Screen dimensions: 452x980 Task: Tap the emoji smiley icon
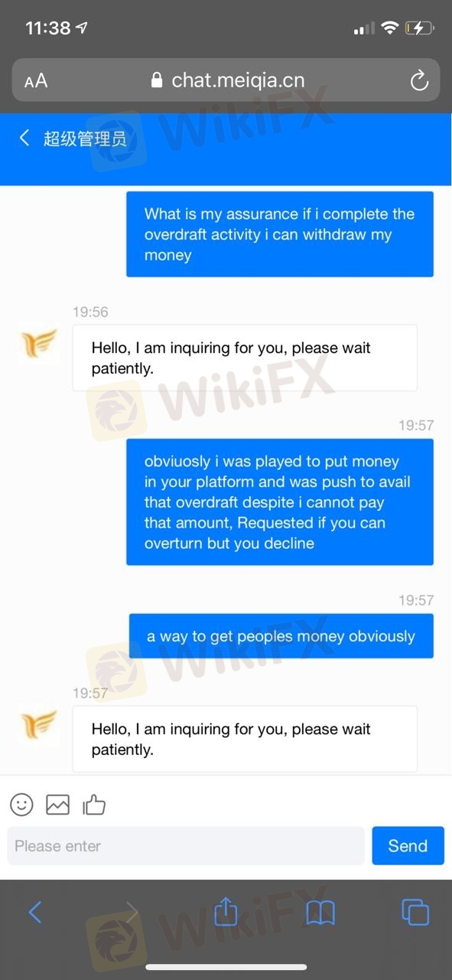pos(21,804)
